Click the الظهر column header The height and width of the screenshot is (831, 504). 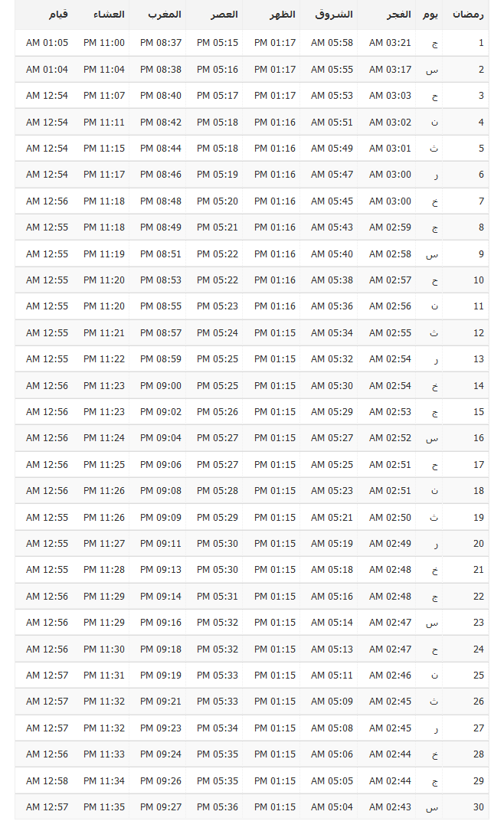point(283,15)
